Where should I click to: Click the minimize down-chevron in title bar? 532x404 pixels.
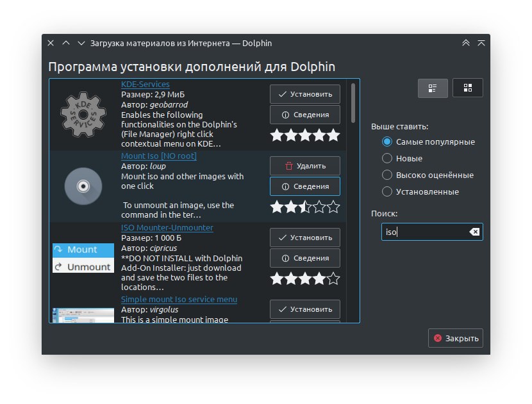coord(81,43)
